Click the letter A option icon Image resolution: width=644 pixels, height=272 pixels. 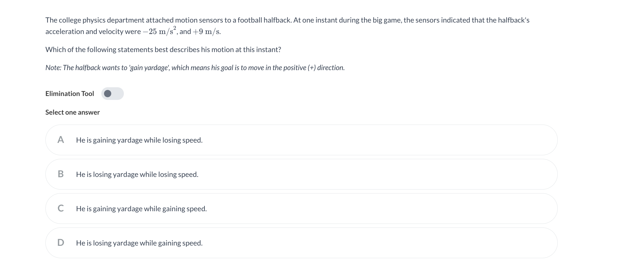pos(61,140)
